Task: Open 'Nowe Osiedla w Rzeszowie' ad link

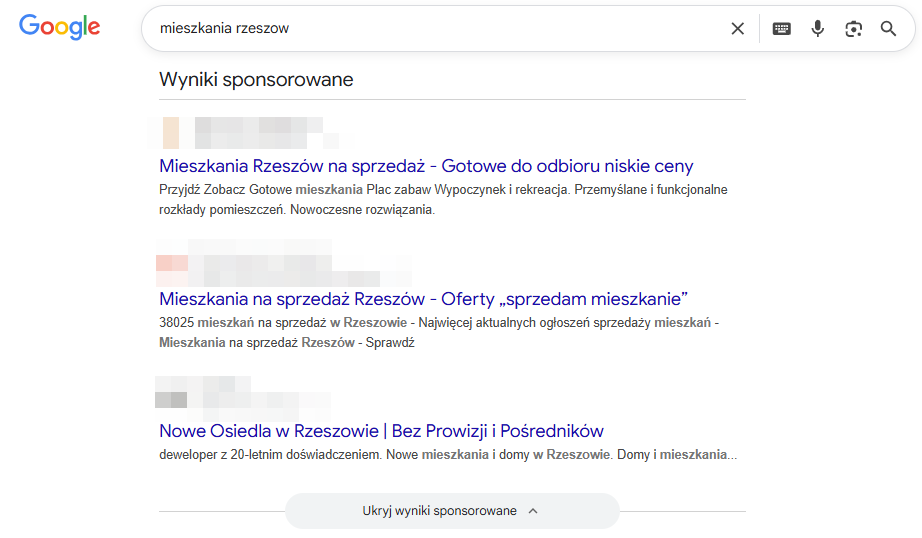Action: [x=381, y=431]
